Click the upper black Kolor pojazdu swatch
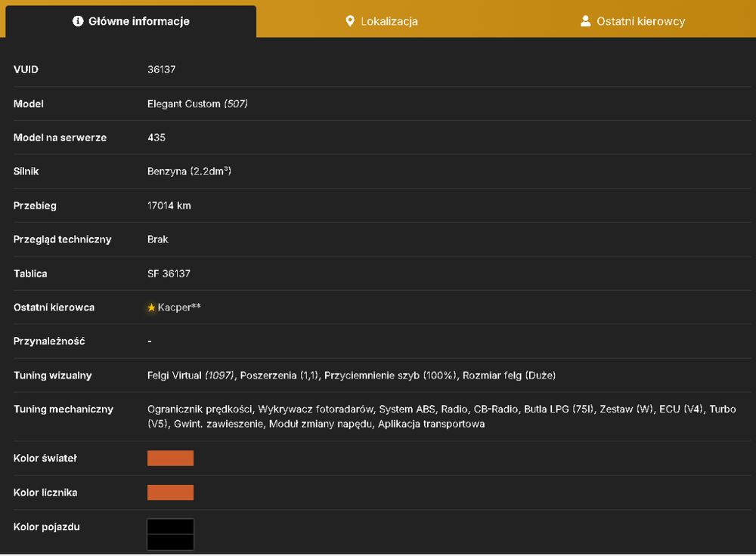The image size is (756, 556). (170, 527)
